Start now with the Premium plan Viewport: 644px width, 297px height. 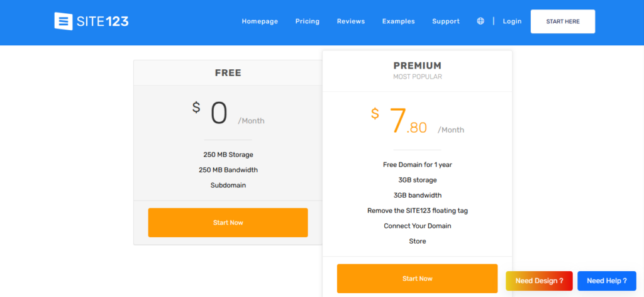click(417, 279)
